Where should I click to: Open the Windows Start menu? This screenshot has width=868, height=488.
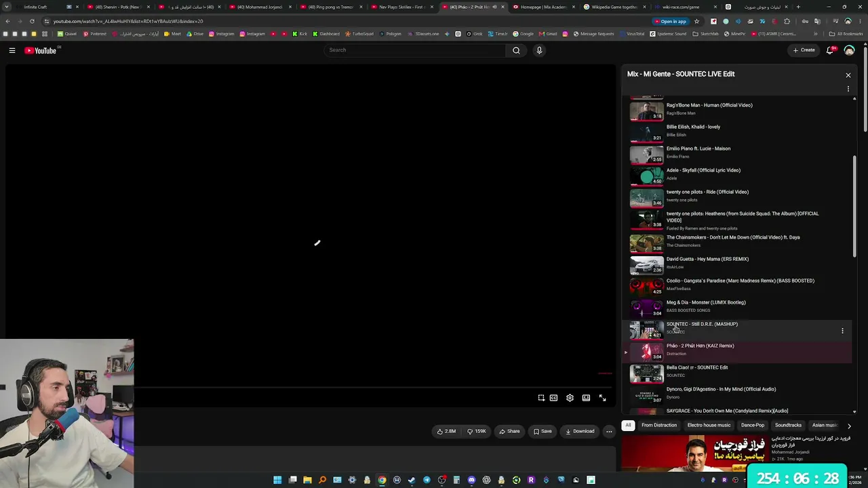pyautogui.click(x=277, y=480)
